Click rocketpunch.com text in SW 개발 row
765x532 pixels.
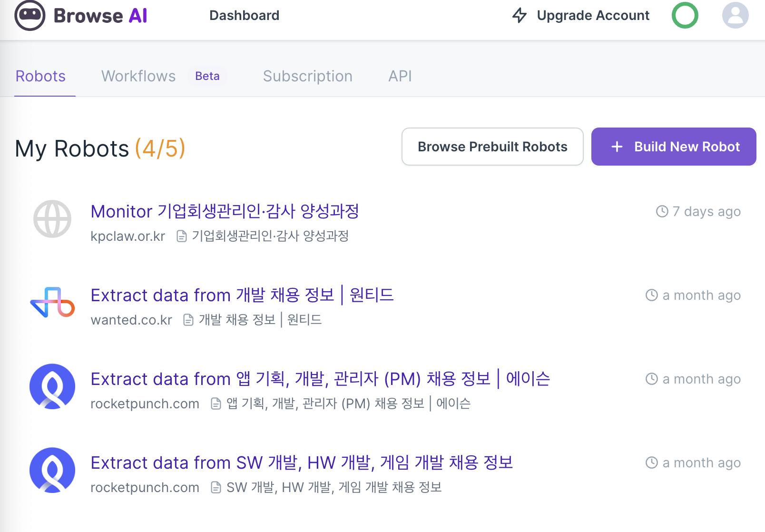145,487
